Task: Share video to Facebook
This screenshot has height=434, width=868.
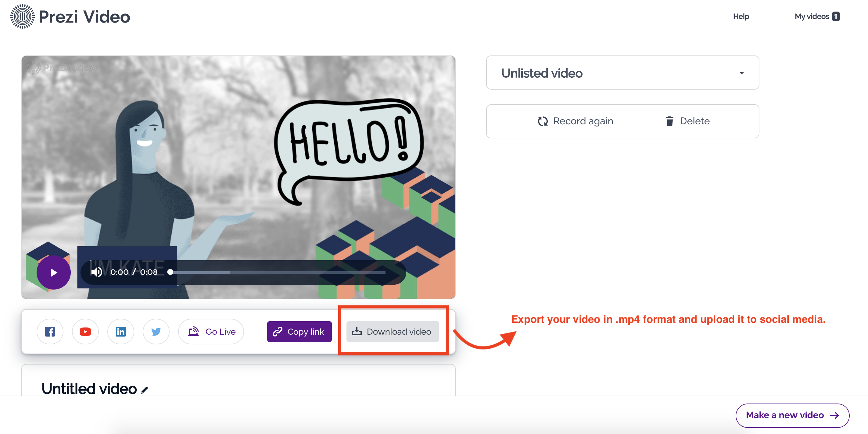Action: pyautogui.click(x=50, y=332)
